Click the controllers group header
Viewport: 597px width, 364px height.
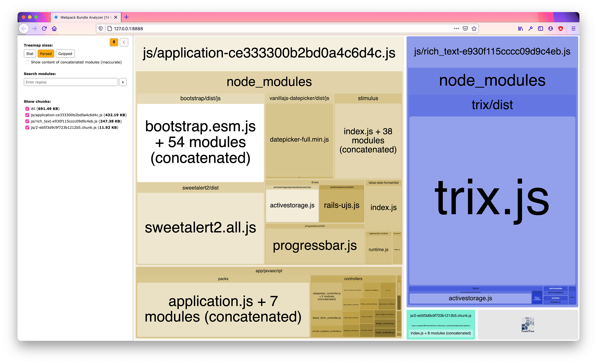(353, 279)
